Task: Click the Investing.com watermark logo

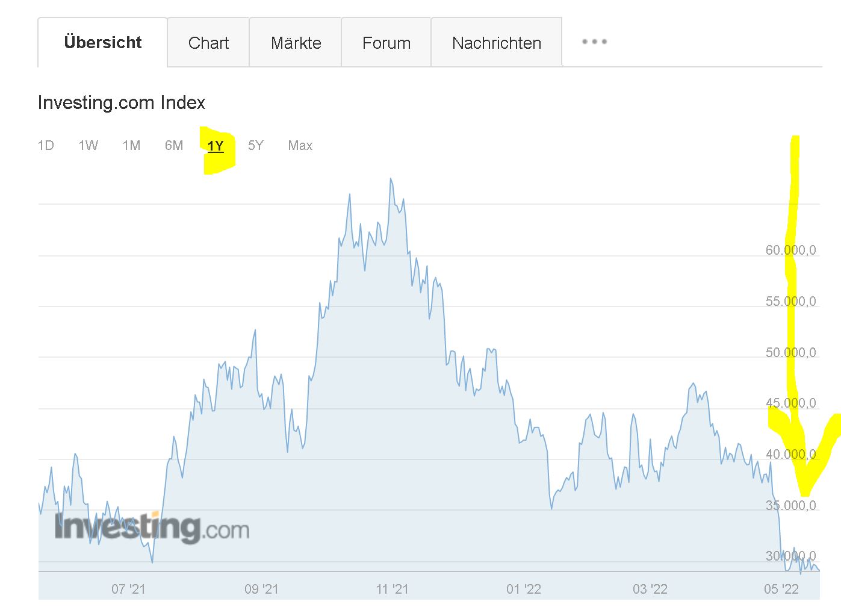Action: (152, 527)
